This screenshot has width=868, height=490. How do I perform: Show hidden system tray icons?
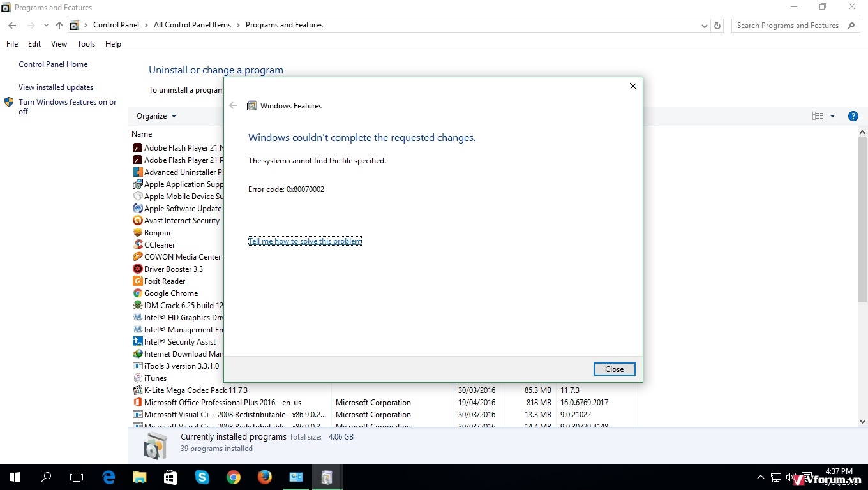pyautogui.click(x=761, y=477)
